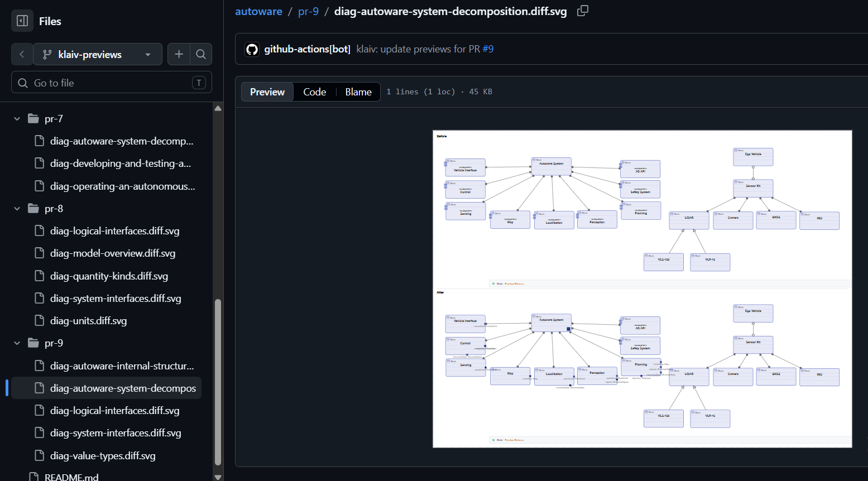Click the pr-9 folder icon
Viewport: 868px width, 481px height.
click(x=33, y=343)
